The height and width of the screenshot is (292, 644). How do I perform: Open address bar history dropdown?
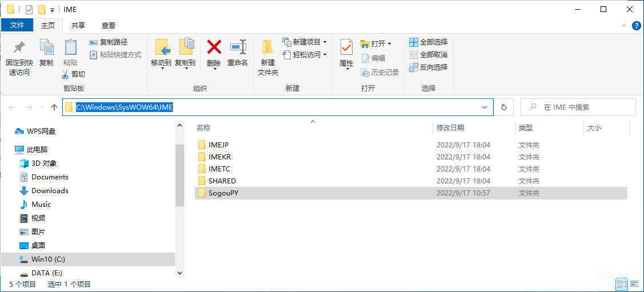click(485, 107)
